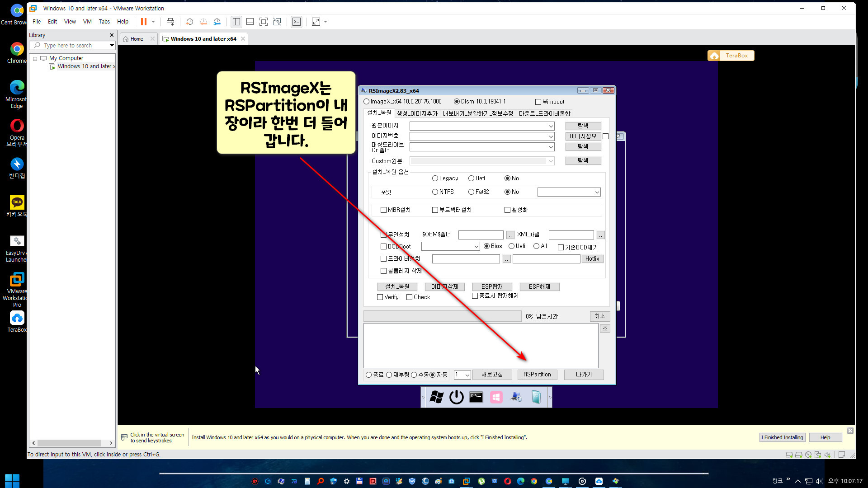Click the power icon in the VM dock
Viewport: 868px width, 488px height.
(x=456, y=397)
